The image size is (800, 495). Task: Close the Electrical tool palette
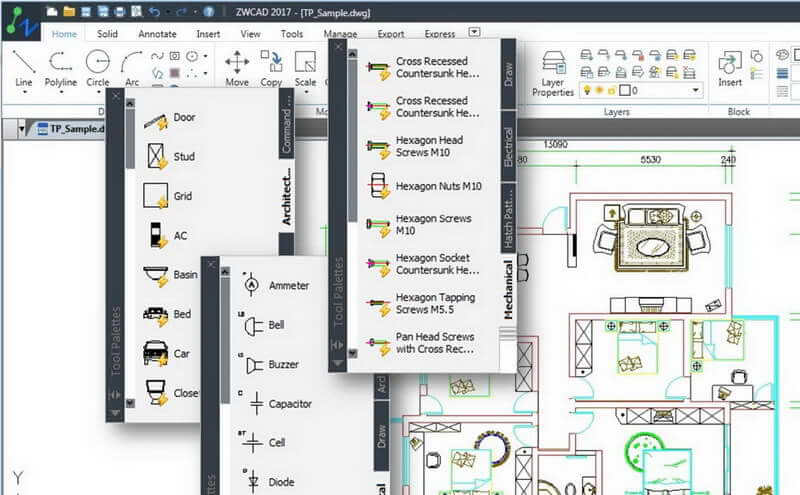[x=211, y=264]
